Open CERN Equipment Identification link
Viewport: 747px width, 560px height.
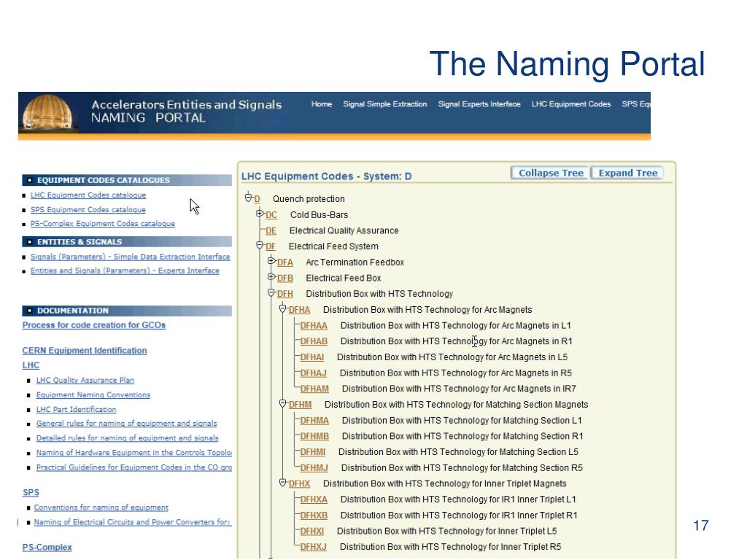(x=85, y=351)
